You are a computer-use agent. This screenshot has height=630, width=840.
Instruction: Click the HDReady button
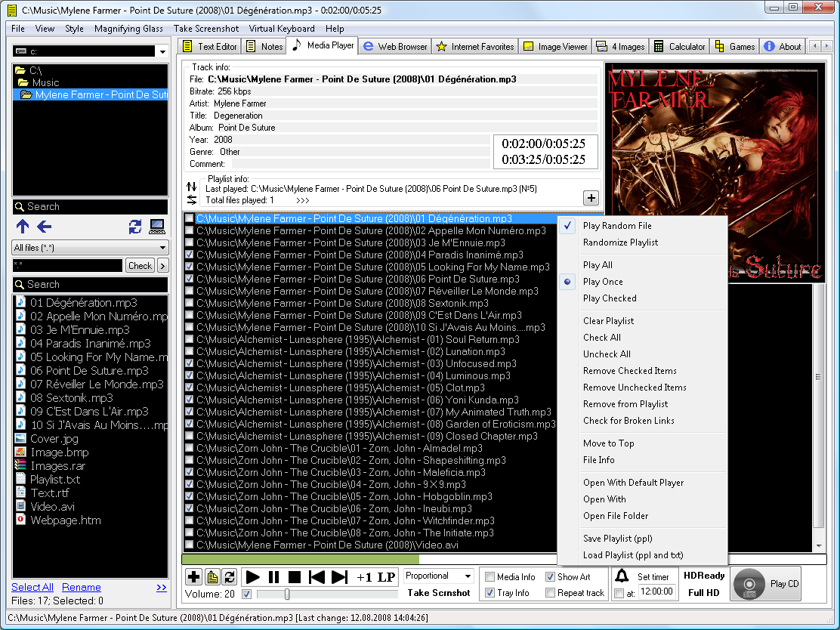pyautogui.click(x=704, y=576)
